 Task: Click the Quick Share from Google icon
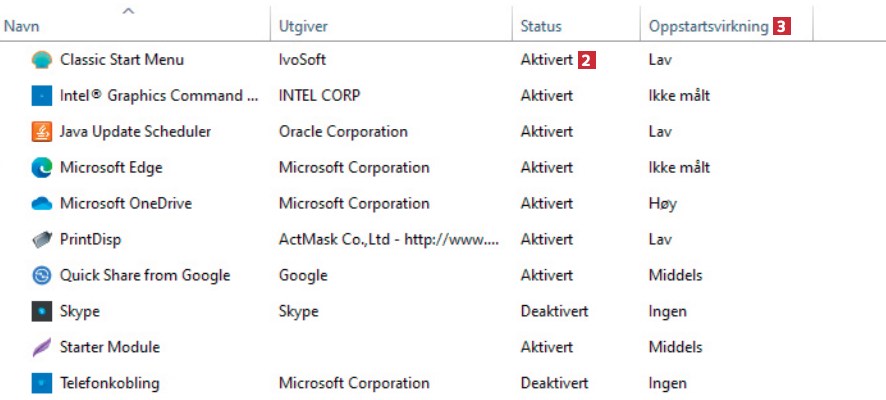[42, 276]
